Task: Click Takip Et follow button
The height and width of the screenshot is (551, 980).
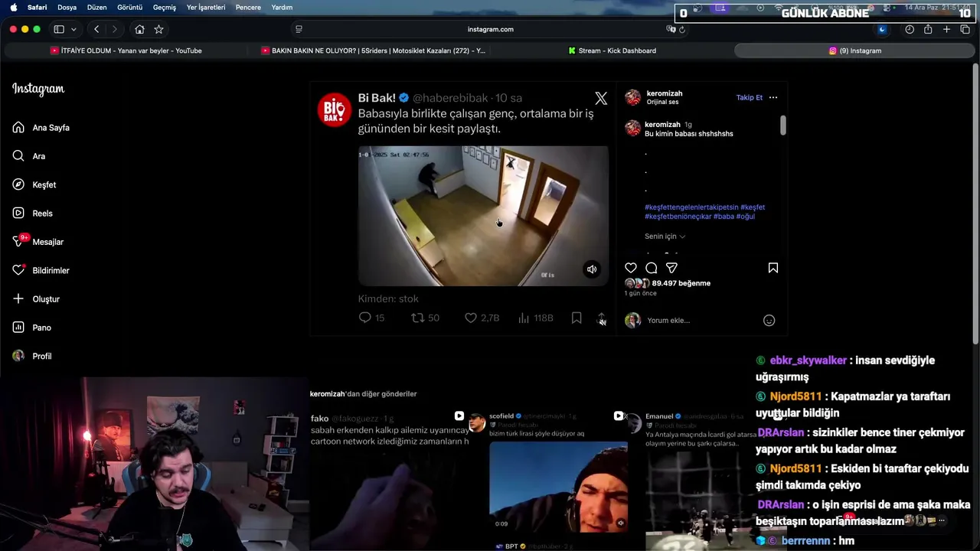Action: click(x=750, y=97)
